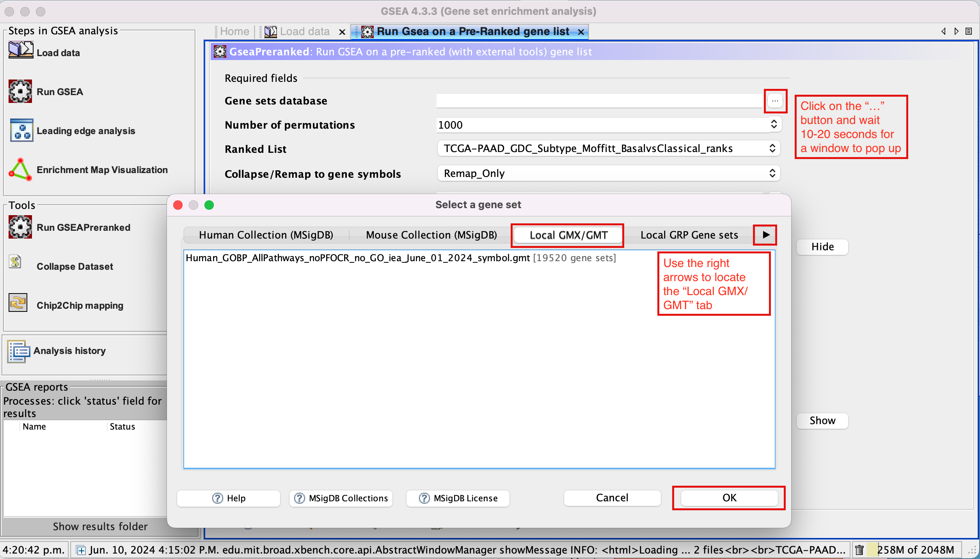The width and height of the screenshot is (980, 559).
Task: Open the Ranked List dropdown
Action: [609, 149]
